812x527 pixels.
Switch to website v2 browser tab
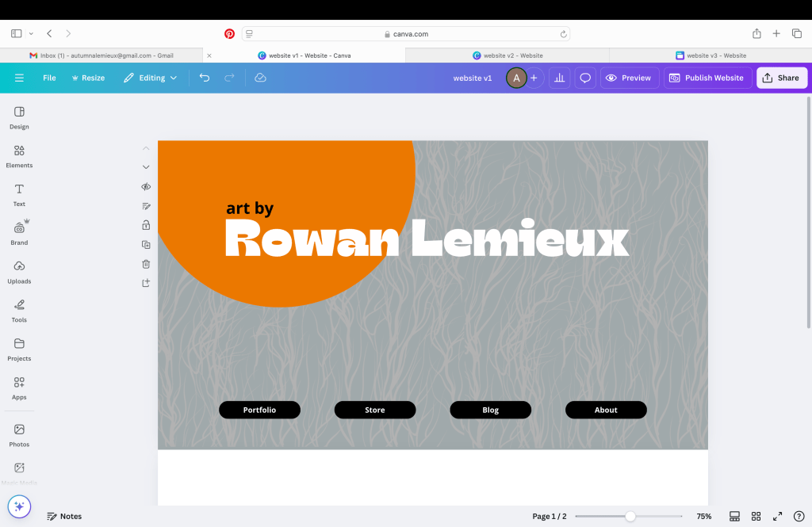point(507,55)
